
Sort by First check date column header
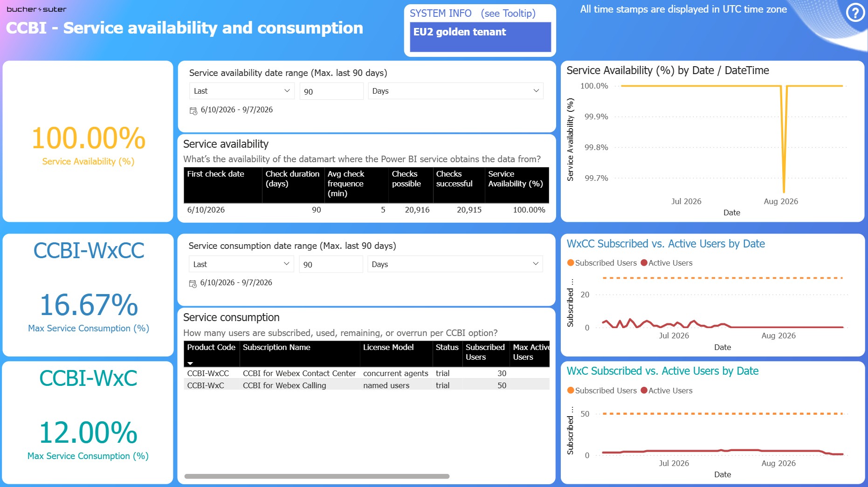coord(223,185)
